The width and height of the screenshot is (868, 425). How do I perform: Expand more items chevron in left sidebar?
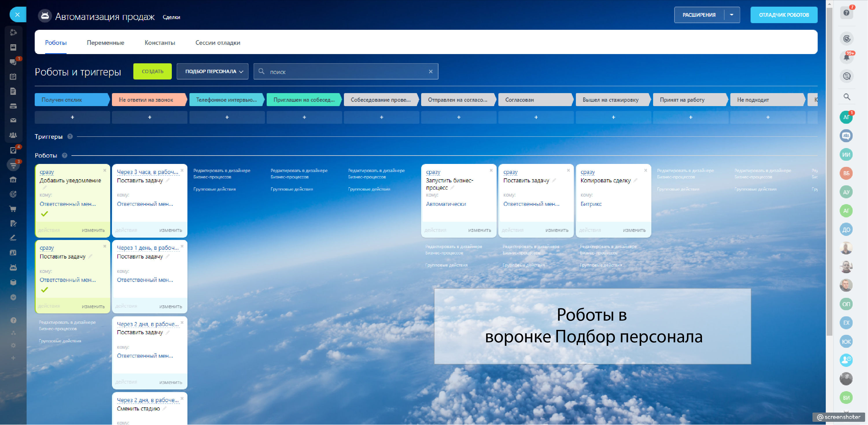coord(13,297)
